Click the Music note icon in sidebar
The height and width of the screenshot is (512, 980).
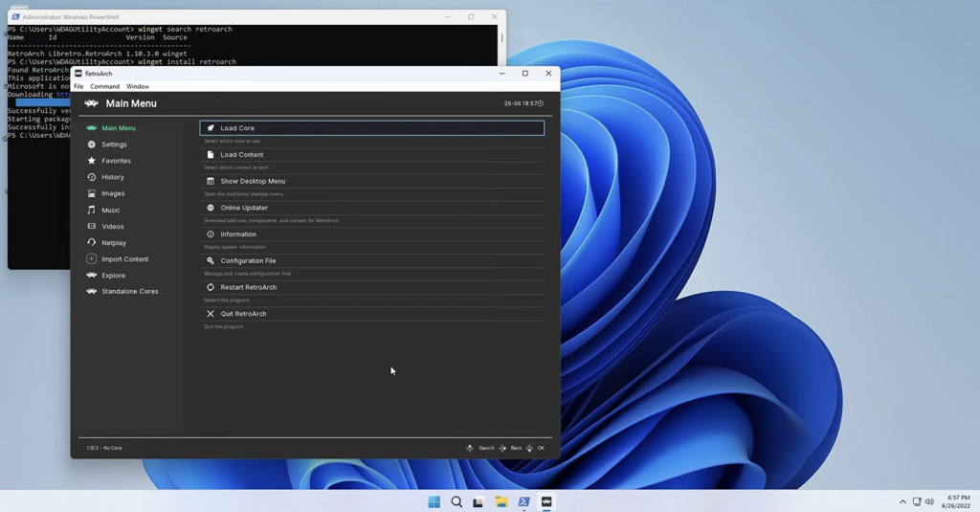click(x=92, y=210)
